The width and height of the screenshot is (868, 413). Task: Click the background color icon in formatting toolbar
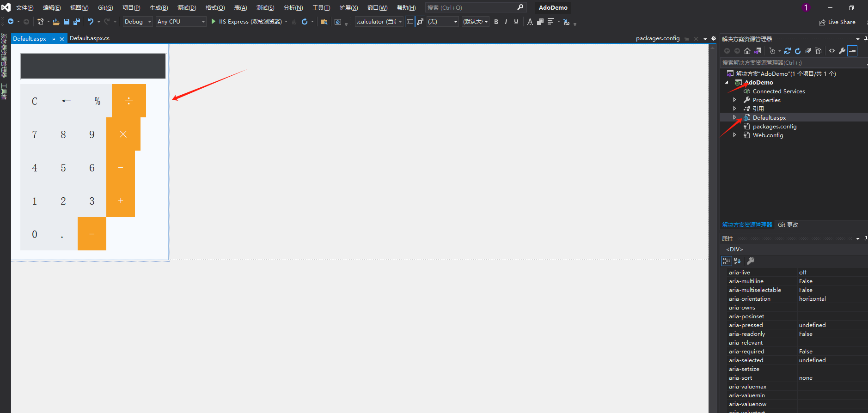[x=540, y=22]
